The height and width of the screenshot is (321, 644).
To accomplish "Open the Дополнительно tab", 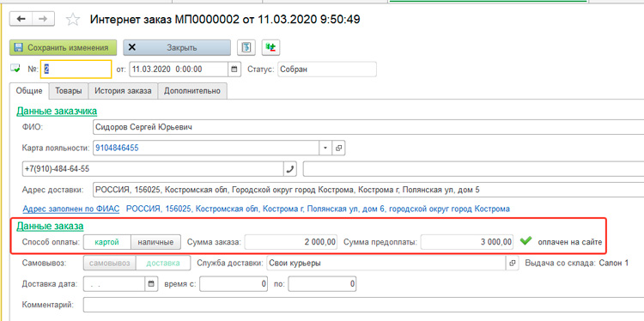I will point(192,91).
